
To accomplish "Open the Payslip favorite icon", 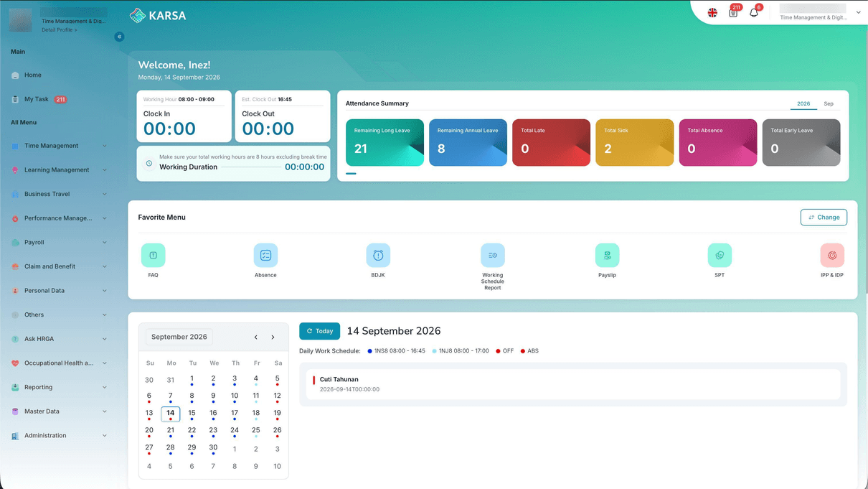I will [607, 255].
